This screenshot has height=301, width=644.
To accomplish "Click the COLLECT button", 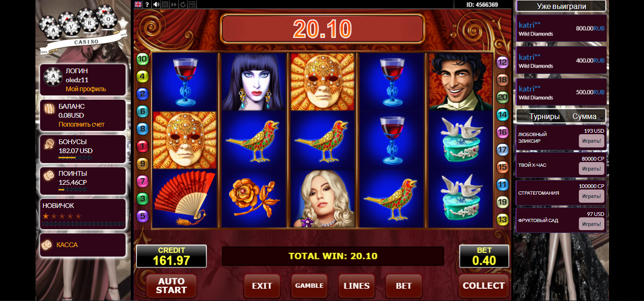I will [x=483, y=285].
